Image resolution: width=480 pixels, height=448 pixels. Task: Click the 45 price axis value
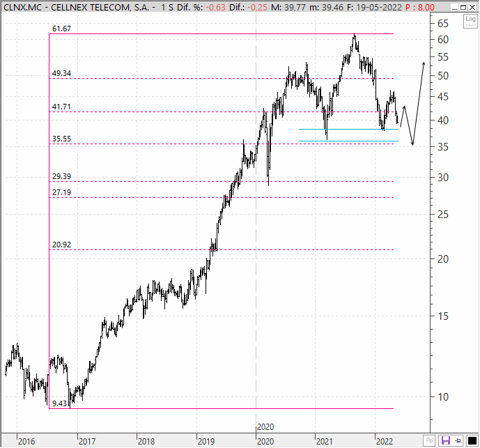point(443,97)
